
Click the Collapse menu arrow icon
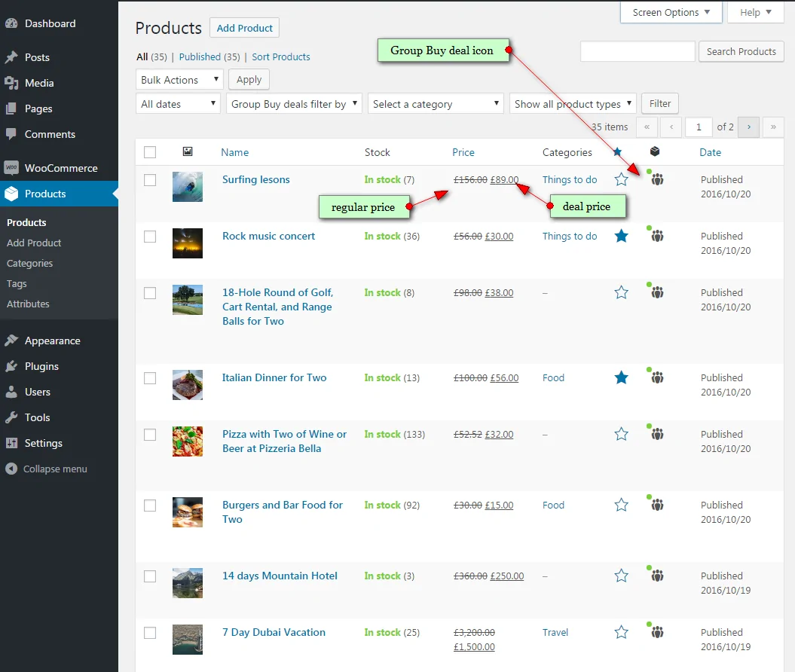pos(11,469)
